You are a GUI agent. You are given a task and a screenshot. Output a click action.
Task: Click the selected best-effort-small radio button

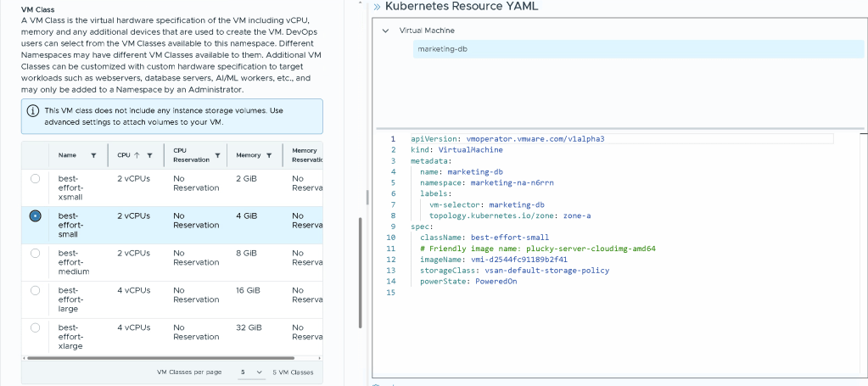(35, 215)
